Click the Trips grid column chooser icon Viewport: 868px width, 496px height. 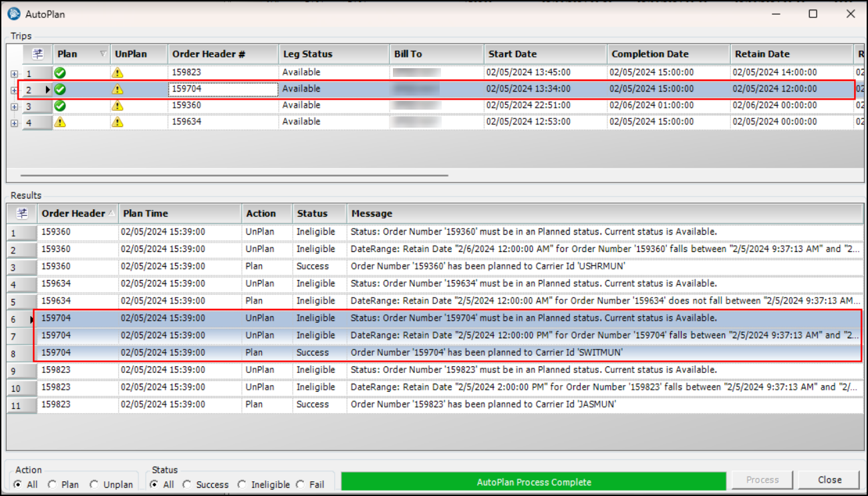pos(38,54)
